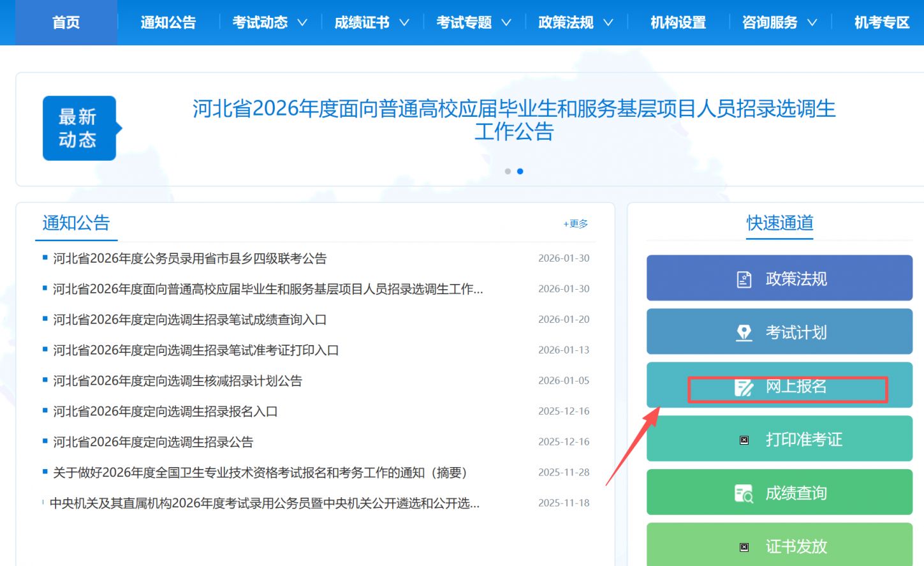
Task: Open notice 河北省2026年度定向选调生招录公告
Action: click(x=153, y=442)
